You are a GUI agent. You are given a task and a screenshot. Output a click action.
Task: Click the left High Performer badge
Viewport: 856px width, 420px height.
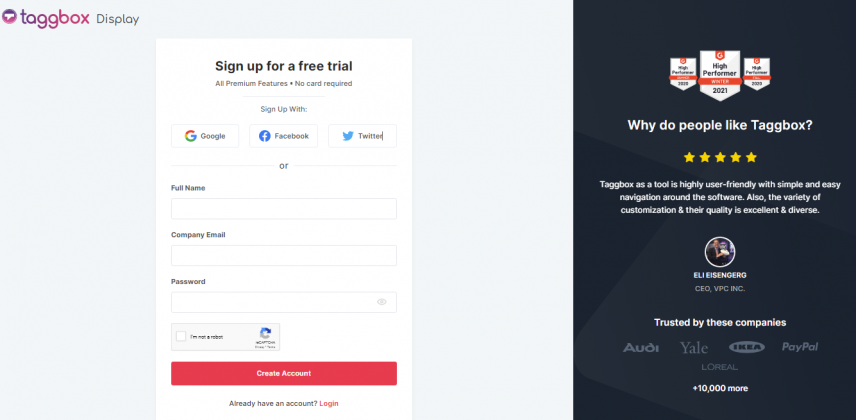point(683,74)
